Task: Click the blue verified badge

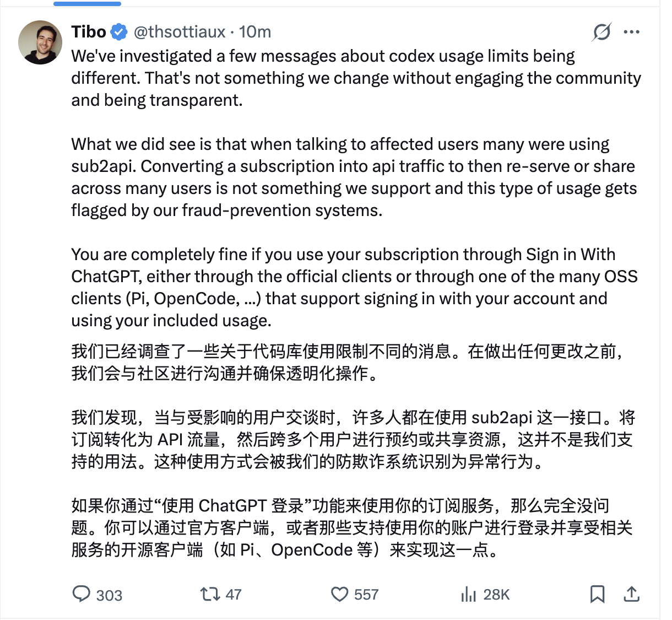Action: (119, 32)
